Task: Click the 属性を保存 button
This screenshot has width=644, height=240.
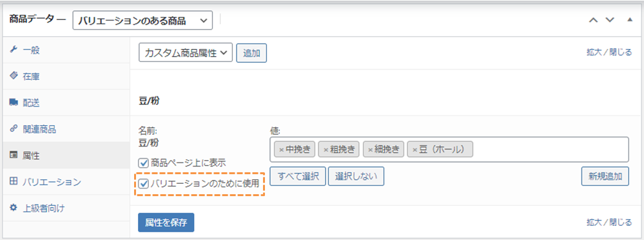Action: pyautogui.click(x=166, y=223)
